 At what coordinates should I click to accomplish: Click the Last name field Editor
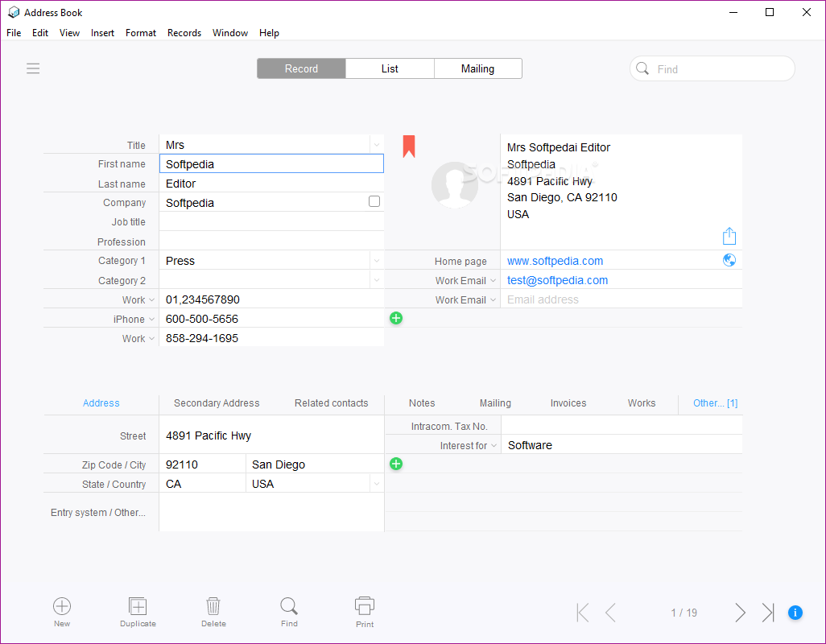[271, 184]
